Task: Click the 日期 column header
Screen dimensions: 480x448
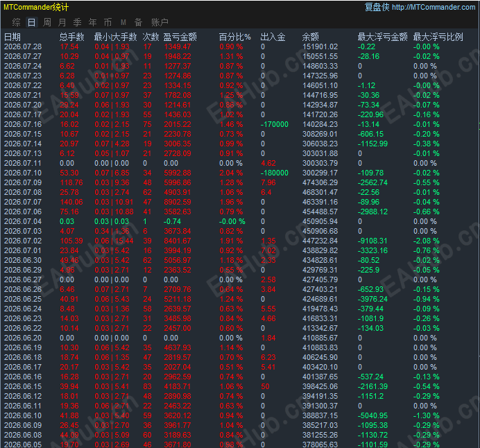Action: point(12,37)
